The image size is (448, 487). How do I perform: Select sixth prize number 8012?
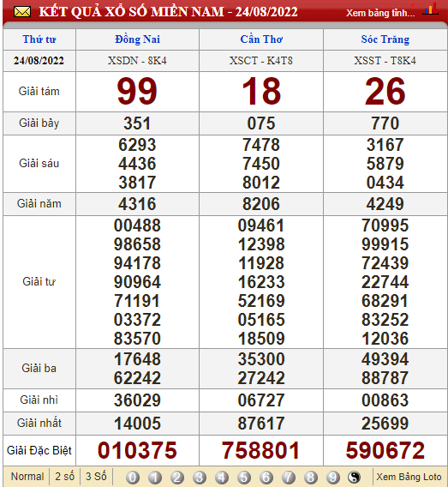pyautogui.click(x=261, y=183)
